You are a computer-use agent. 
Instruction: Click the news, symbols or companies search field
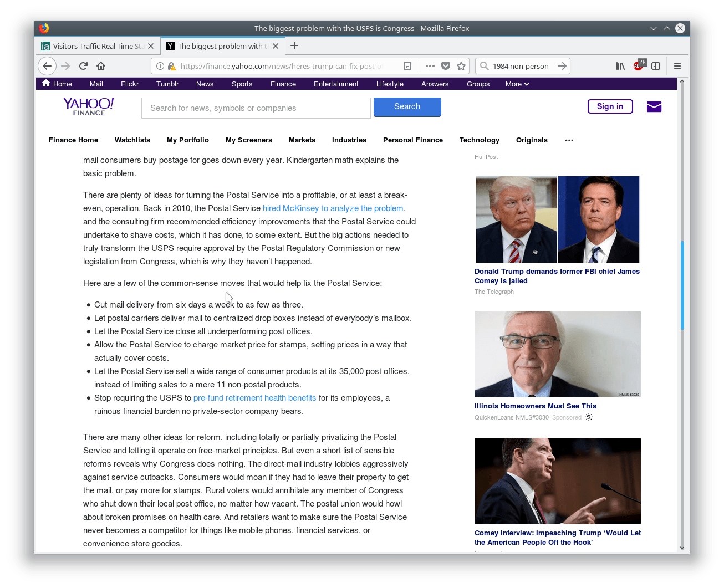[x=256, y=108]
